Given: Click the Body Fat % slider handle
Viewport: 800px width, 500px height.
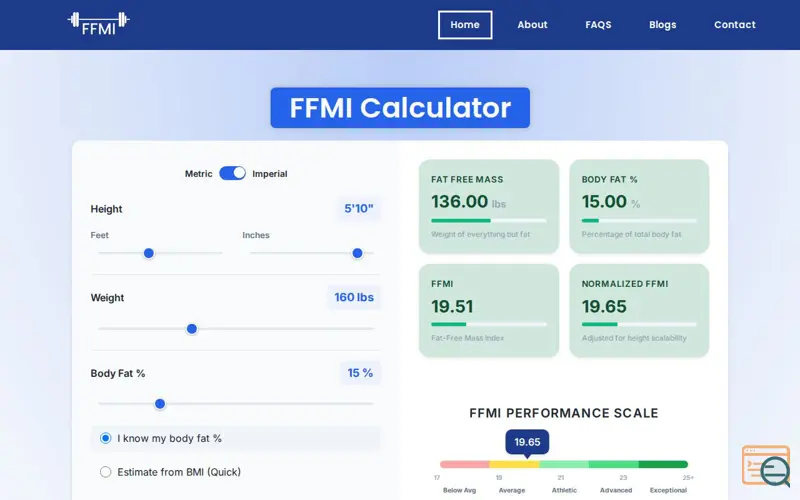Looking at the screenshot, I should pyautogui.click(x=160, y=404).
